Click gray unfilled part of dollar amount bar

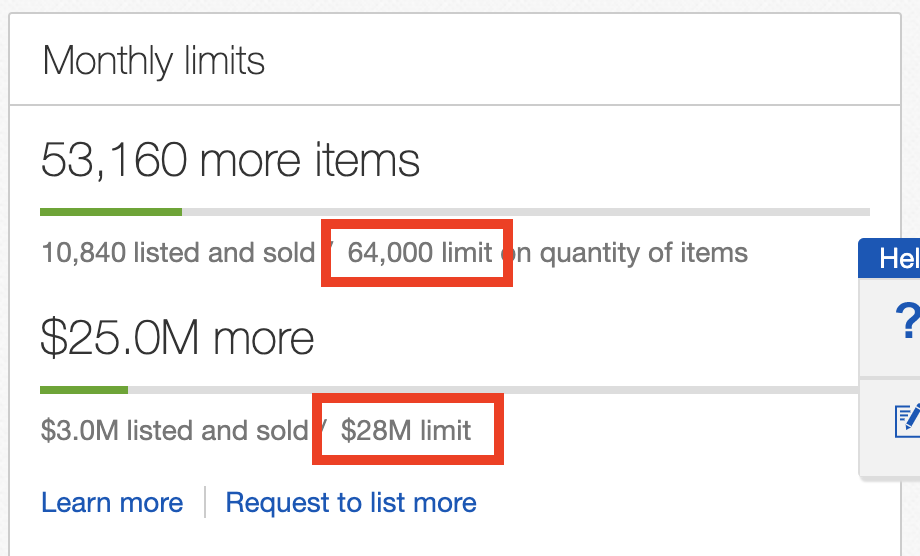(493, 390)
